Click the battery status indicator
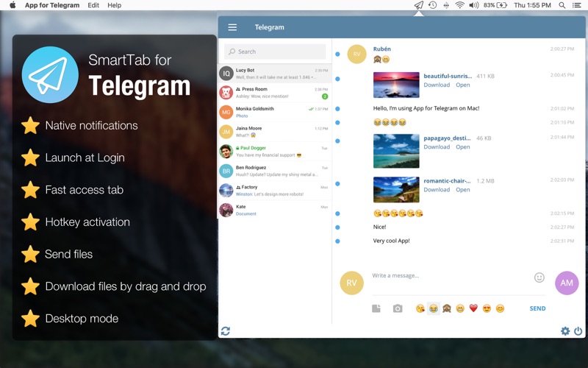The image size is (588, 368). (495, 5)
